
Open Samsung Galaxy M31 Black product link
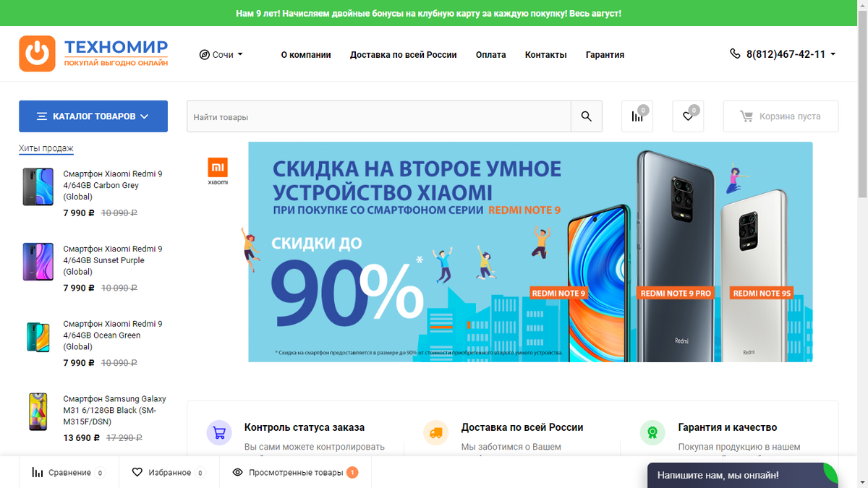(x=114, y=411)
